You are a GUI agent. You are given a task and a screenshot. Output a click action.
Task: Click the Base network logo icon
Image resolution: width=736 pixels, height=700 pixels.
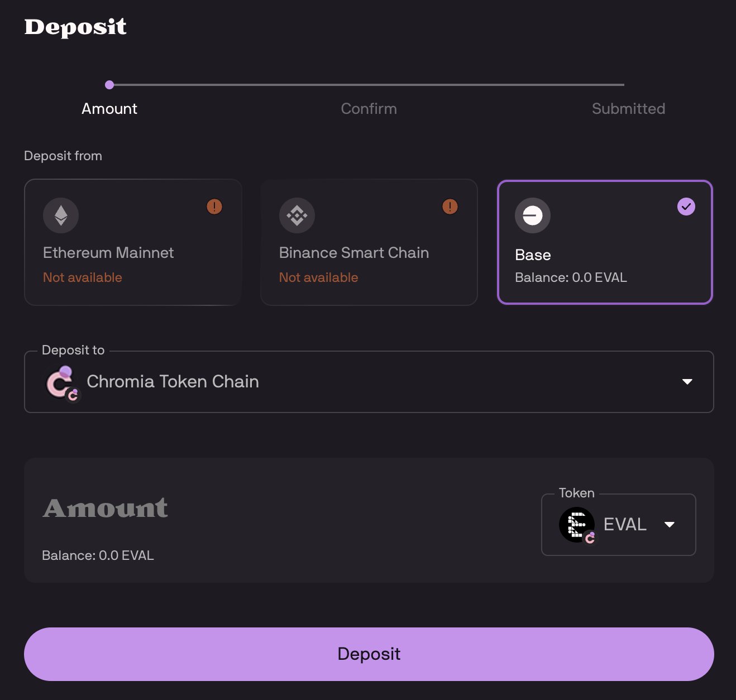tap(533, 215)
